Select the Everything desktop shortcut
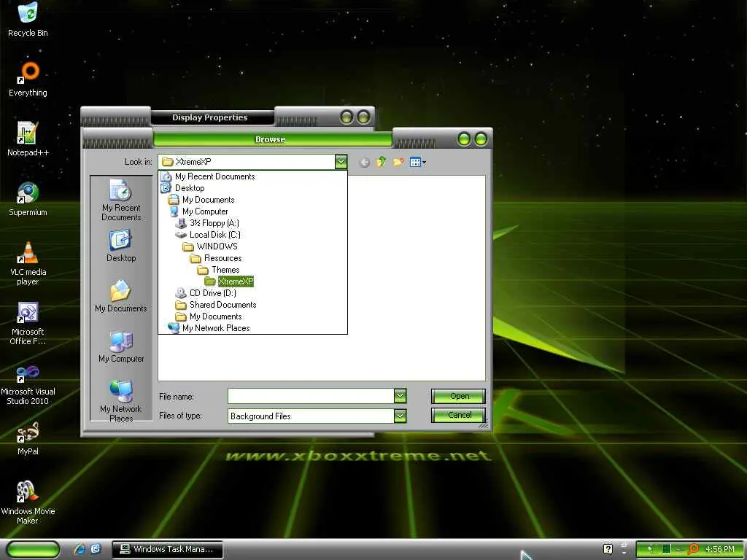This screenshot has width=747, height=560. tap(28, 79)
